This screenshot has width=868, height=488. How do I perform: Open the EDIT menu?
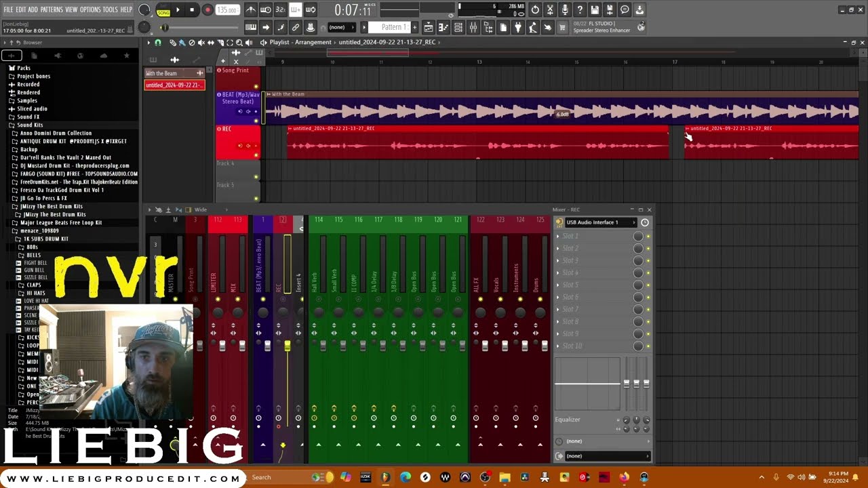[21, 9]
